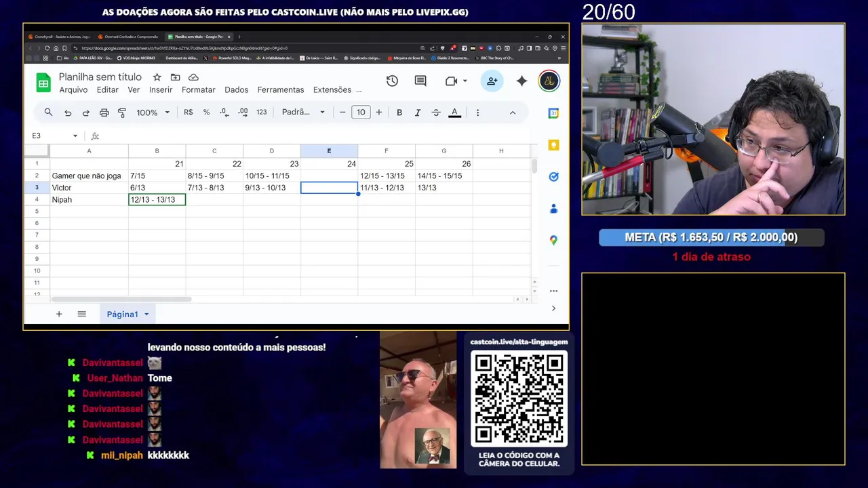Open version history clock icon
This screenshot has width=868, height=488.
[392, 81]
